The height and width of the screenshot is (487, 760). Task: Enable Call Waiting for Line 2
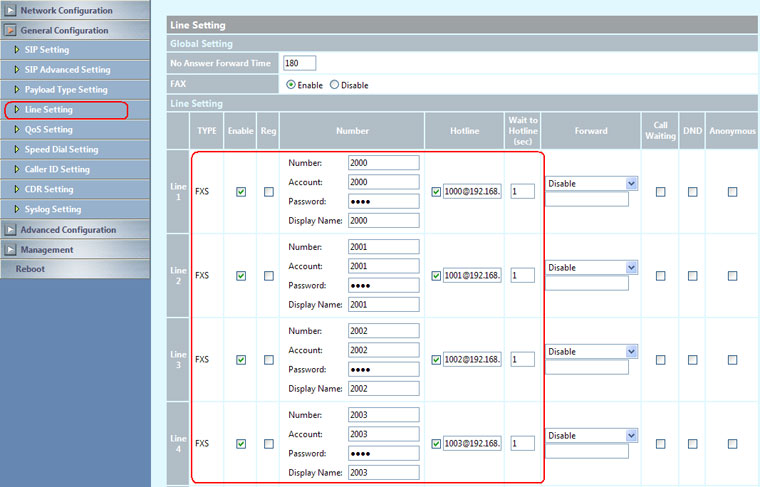[x=660, y=276]
